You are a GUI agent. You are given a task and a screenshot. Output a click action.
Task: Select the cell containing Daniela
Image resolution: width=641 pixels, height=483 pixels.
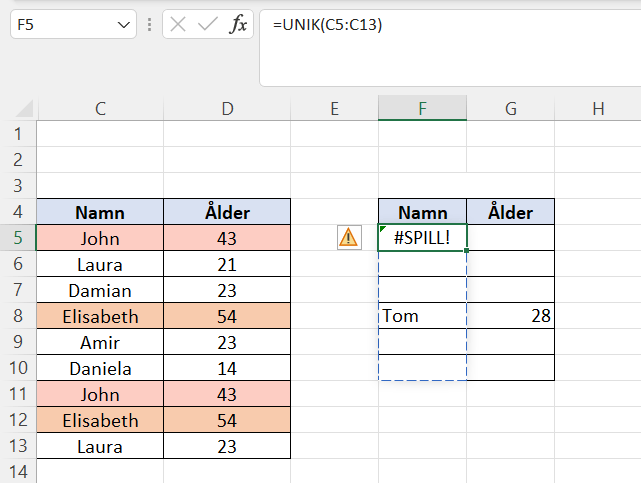tap(100, 368)
